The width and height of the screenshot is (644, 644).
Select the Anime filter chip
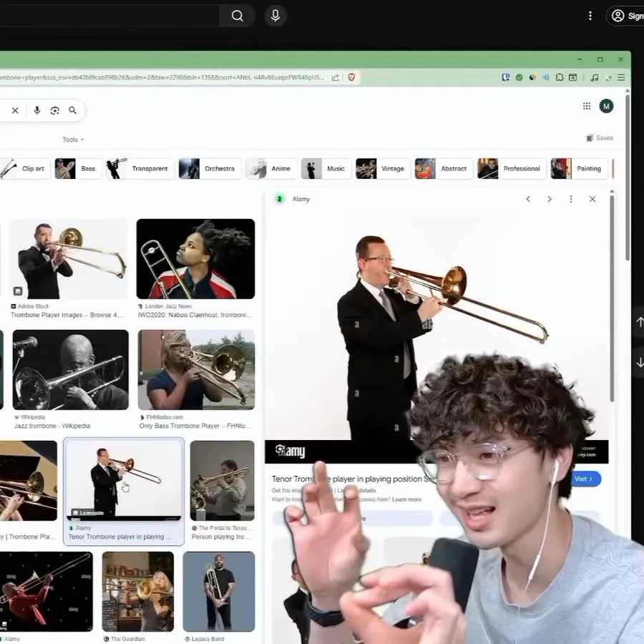(271, 168)
